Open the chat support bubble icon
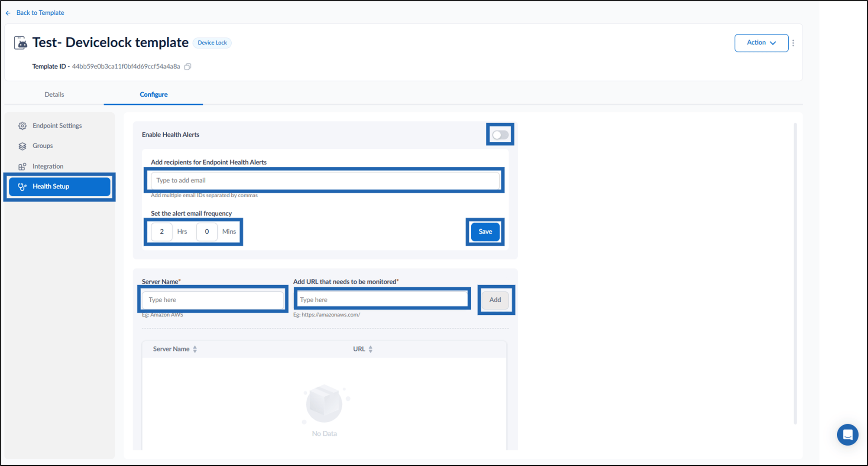The height and width of the screenshot is (466, 868). (848, 434)
